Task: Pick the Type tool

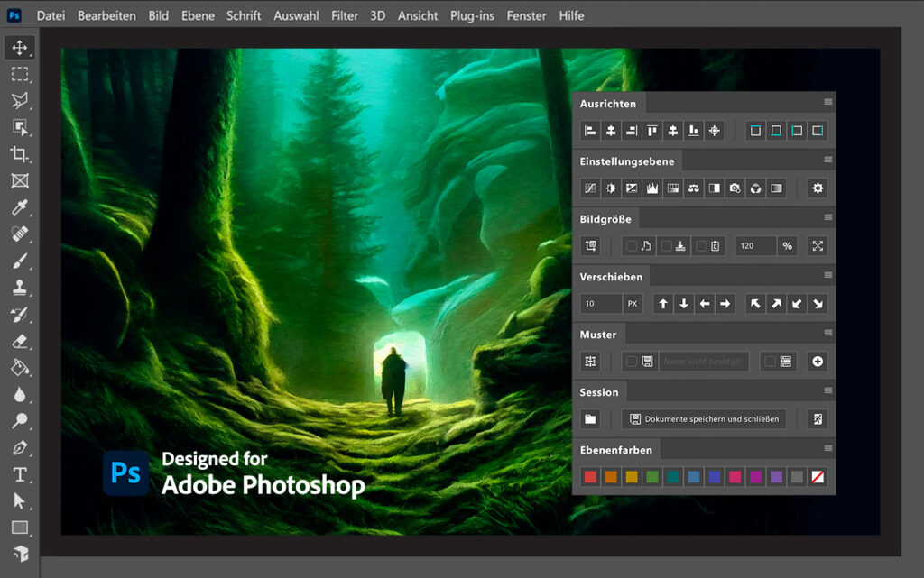Action: [x=20, y=474]
